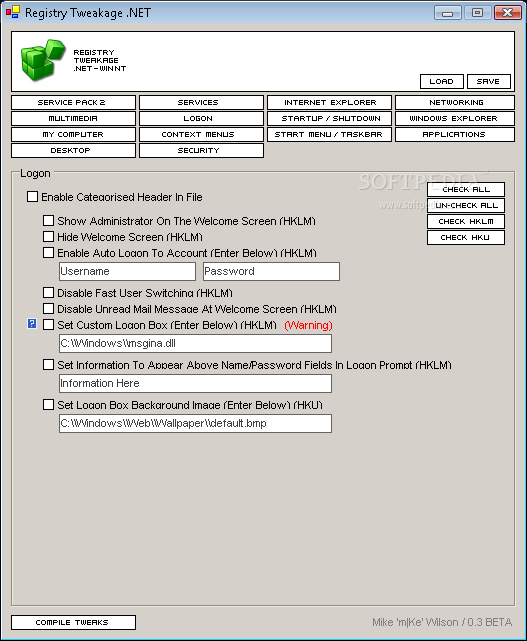Switch to the Applications section
The width and height of the screenshot is (527, 641).
coord(455,134)
